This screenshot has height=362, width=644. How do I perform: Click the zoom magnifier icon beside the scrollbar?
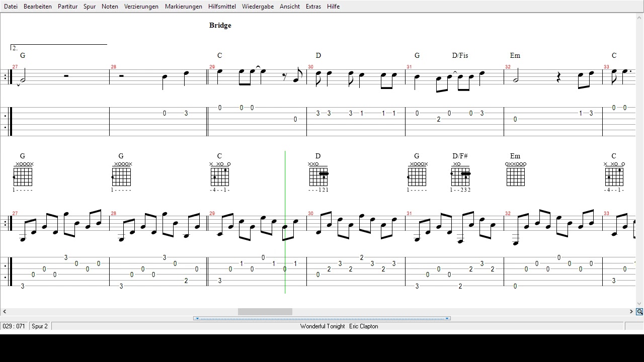click(639, 312)
